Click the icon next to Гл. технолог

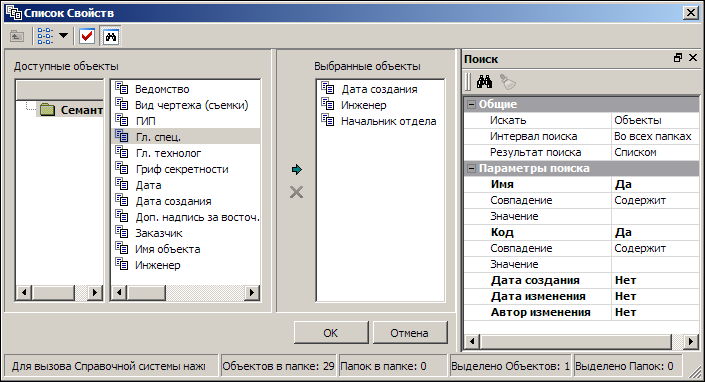click(121, 152)
